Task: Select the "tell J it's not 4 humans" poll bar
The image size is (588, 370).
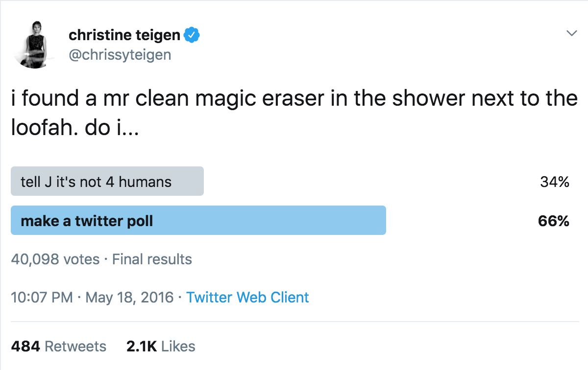Action: (107, 182)
